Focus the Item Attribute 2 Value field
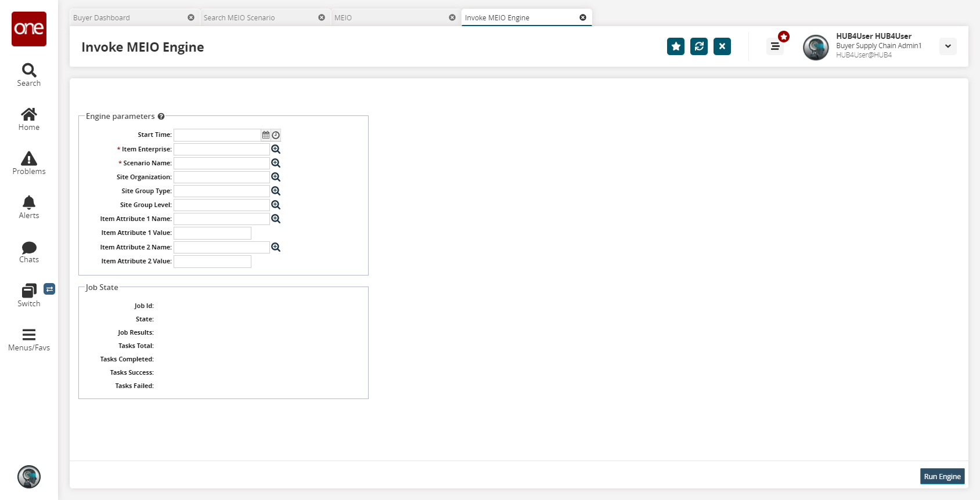Viewport: 980px width, 500px height. pos(212,261)
